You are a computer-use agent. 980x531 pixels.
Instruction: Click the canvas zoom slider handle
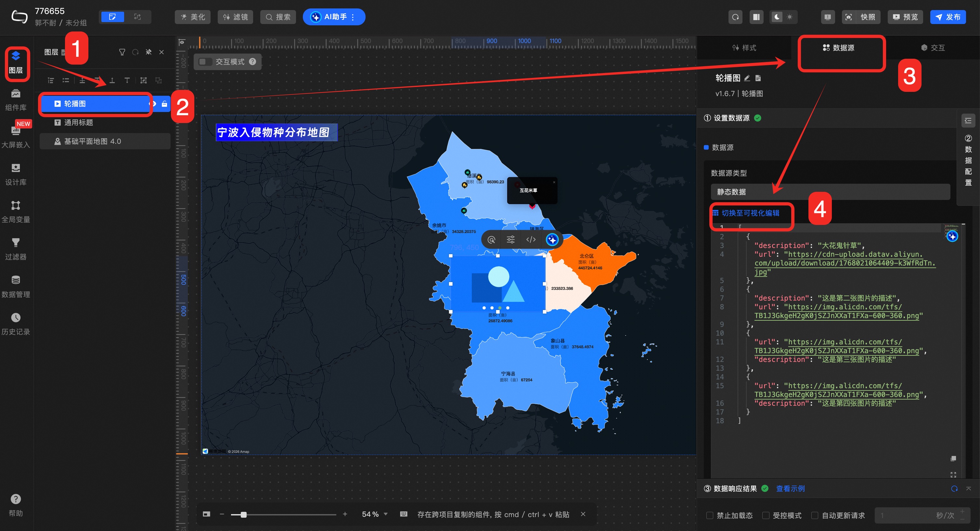(243, 514)
